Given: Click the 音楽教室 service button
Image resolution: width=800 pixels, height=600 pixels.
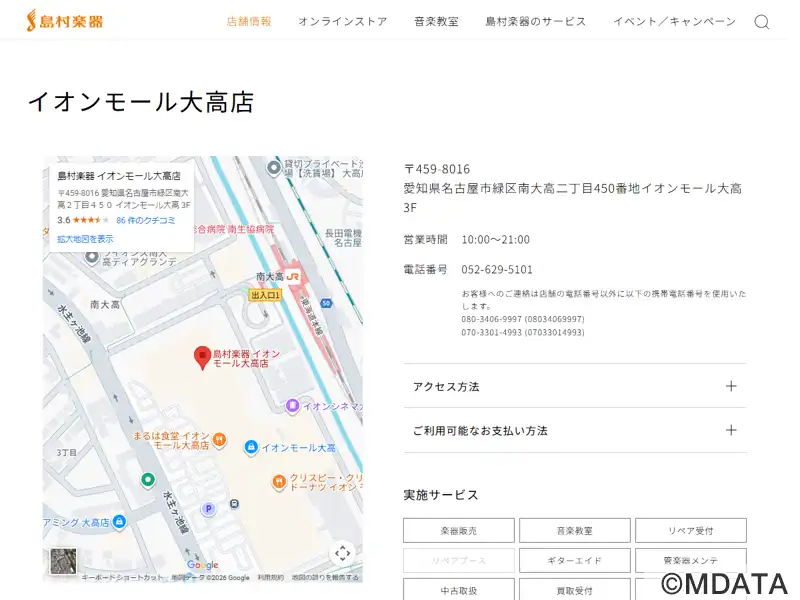Looking at the screenshot, I should [x=574, y=531].
